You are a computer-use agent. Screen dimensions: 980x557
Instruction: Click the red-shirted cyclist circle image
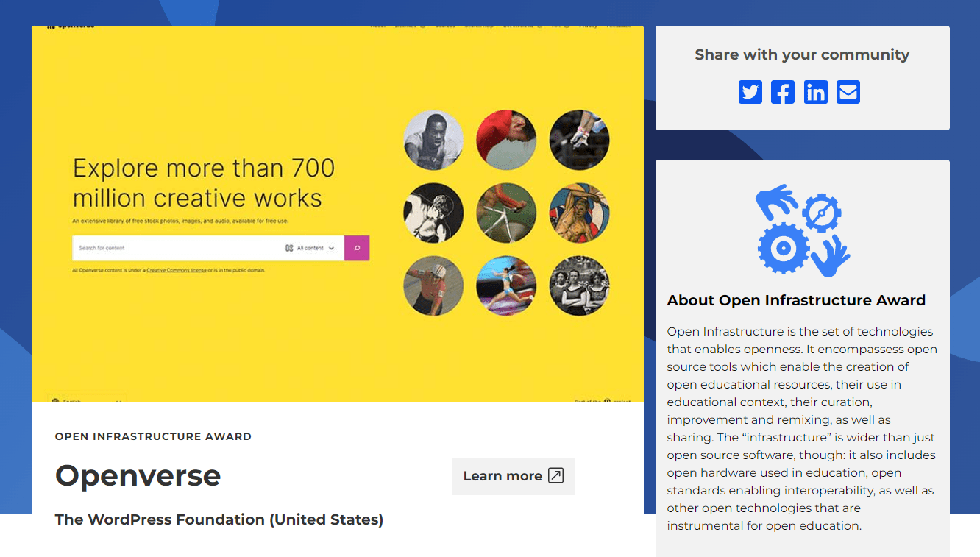[506, 140]
